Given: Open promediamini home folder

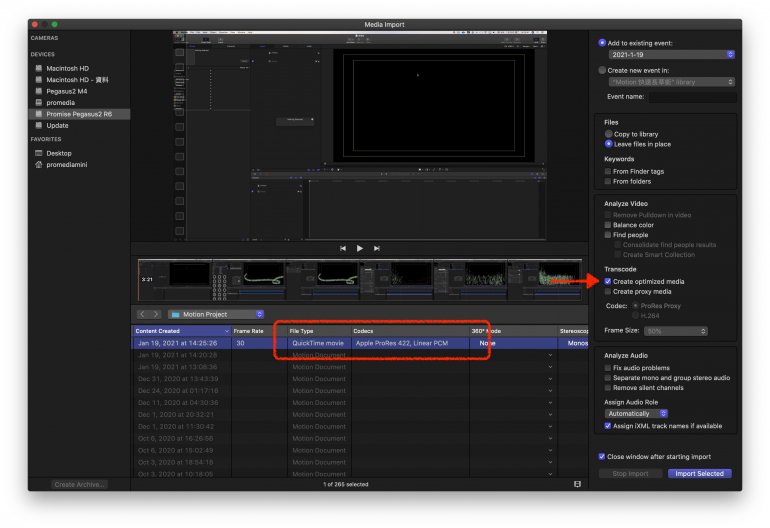Looking at the screenshot, I should click(68, 165).
